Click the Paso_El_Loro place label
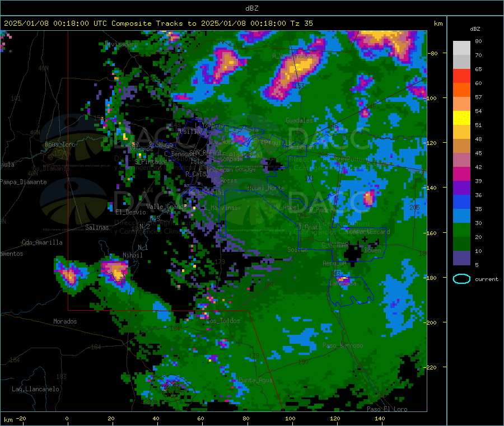Viewport: 504px width, 426px height. tap(387, 409)
